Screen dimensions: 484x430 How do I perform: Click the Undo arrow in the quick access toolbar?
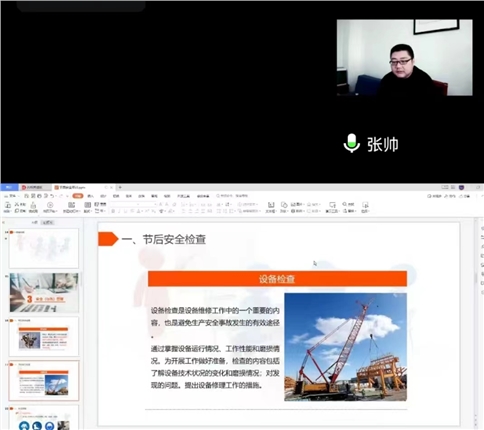[x=52, y=196]
